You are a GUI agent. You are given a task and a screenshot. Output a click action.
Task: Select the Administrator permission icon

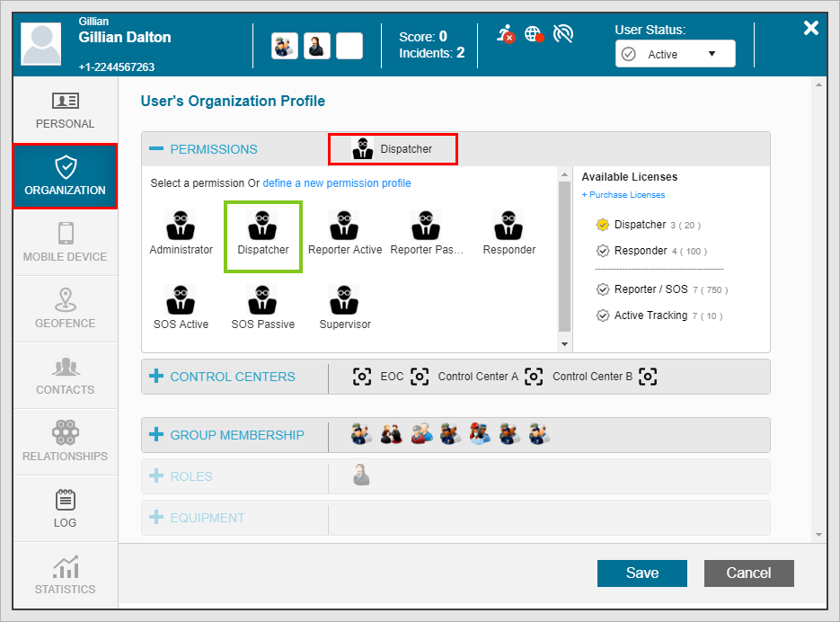181,225
